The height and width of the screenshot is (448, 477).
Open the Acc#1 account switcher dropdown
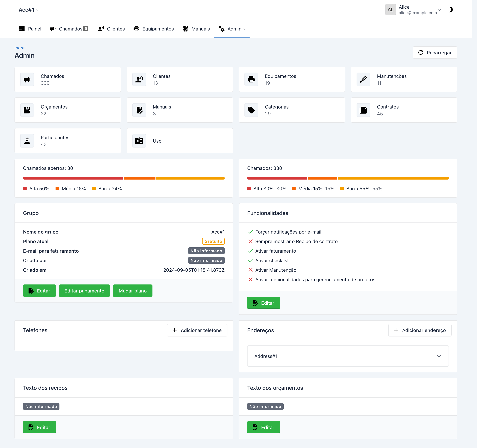[x=29, y=10]
